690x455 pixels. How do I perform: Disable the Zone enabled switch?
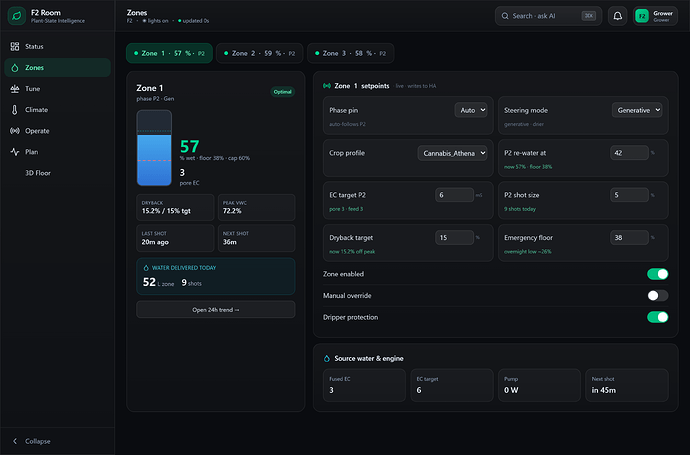657,274
